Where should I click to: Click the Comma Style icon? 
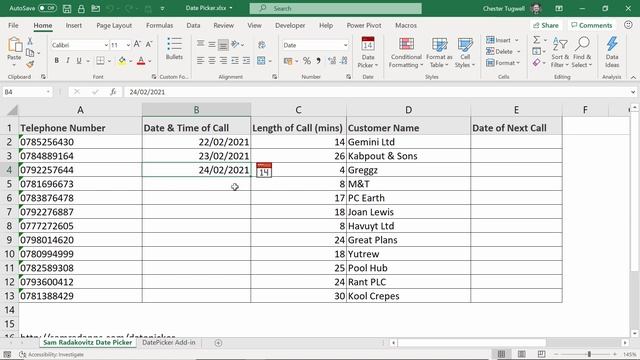[x=318, y=61]
